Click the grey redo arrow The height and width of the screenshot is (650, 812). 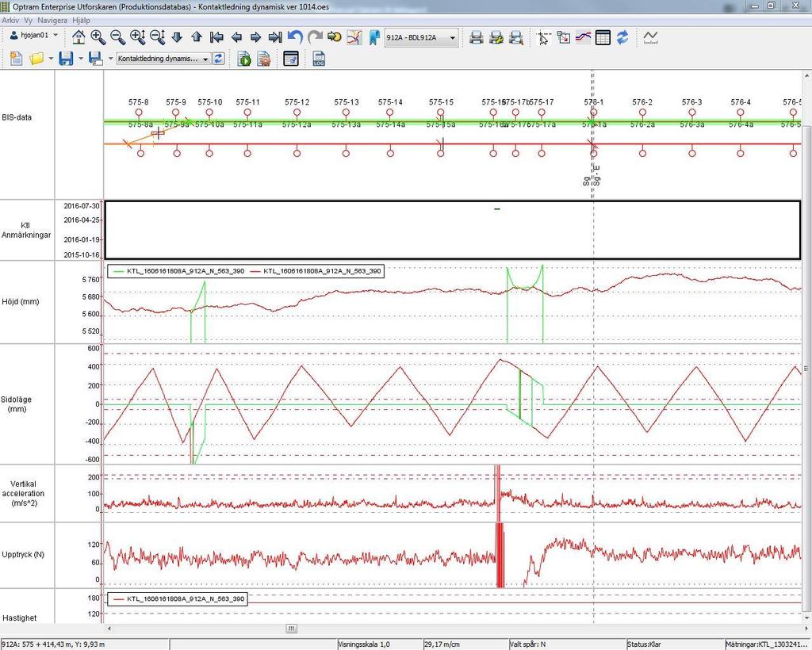coord(315,37)
